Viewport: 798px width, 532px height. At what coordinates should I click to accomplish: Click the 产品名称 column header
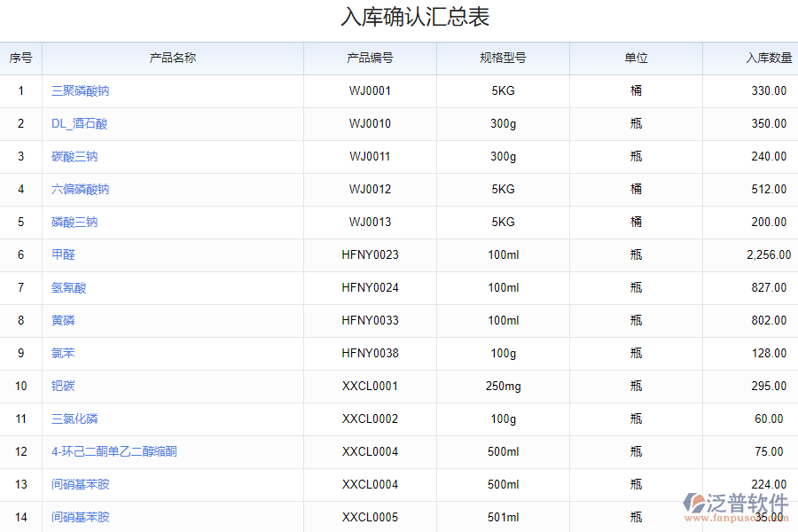pyautogui.click(x=173, y=59)
